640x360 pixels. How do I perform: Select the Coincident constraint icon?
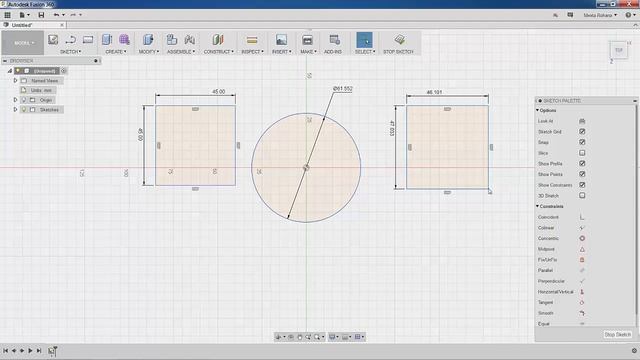click(x=582, y=217)
